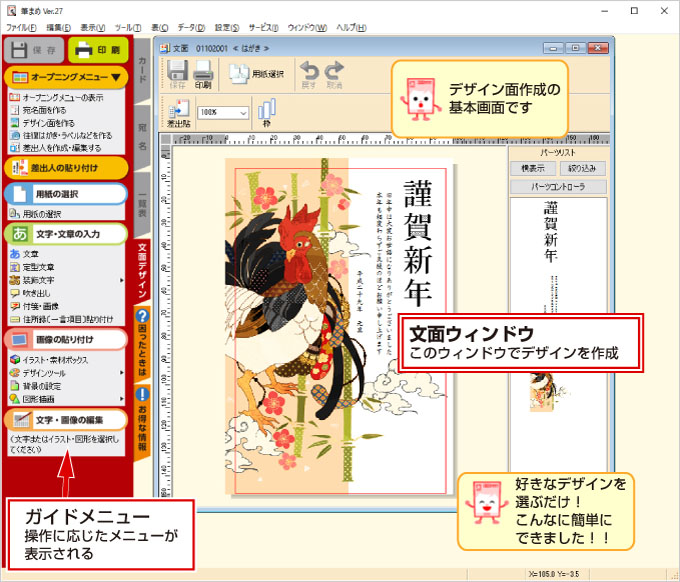
Task: Switch to the カード vertical tab
Action: tap(142, 69)
